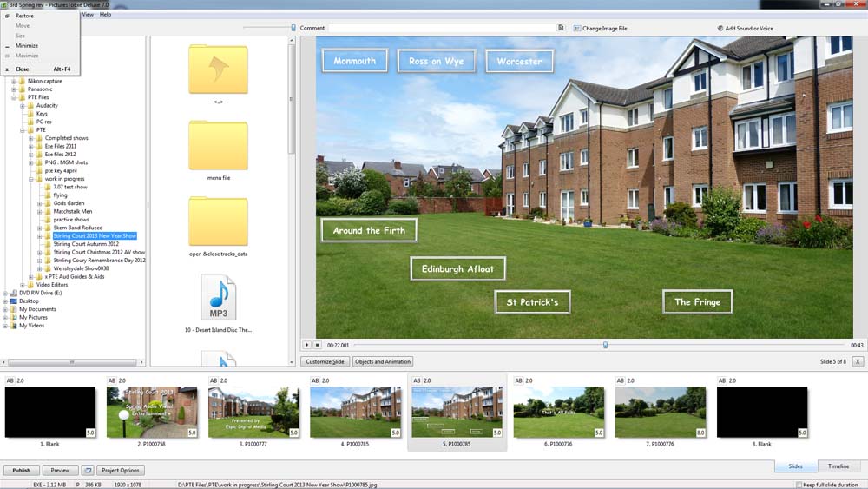
Task: Stop the slide preview playback
Action: (x=317, y=345)
